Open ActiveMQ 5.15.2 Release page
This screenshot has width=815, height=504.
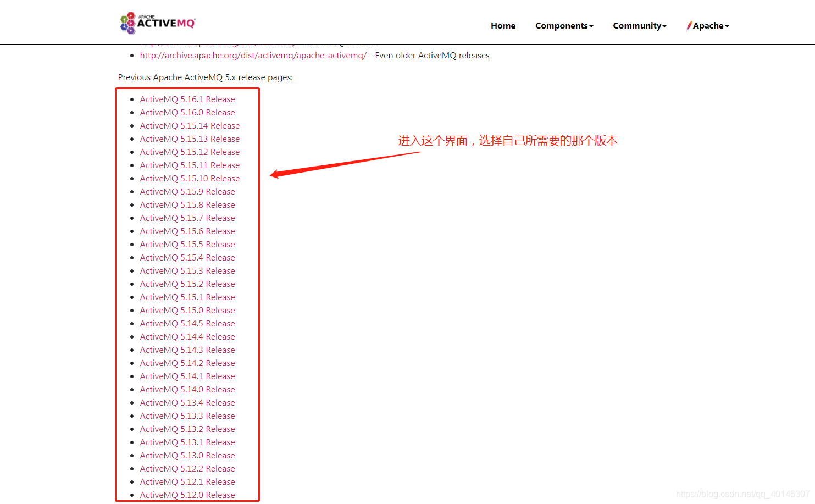click(187, 284)
